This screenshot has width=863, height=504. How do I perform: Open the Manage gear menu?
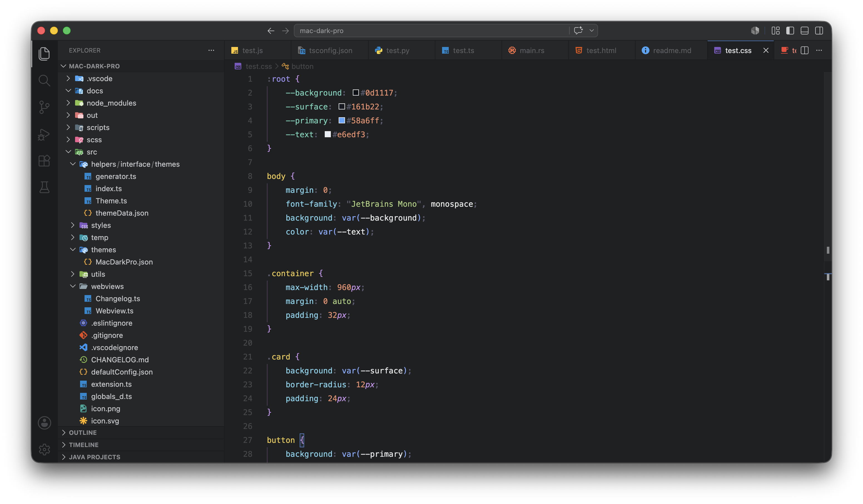44,449
